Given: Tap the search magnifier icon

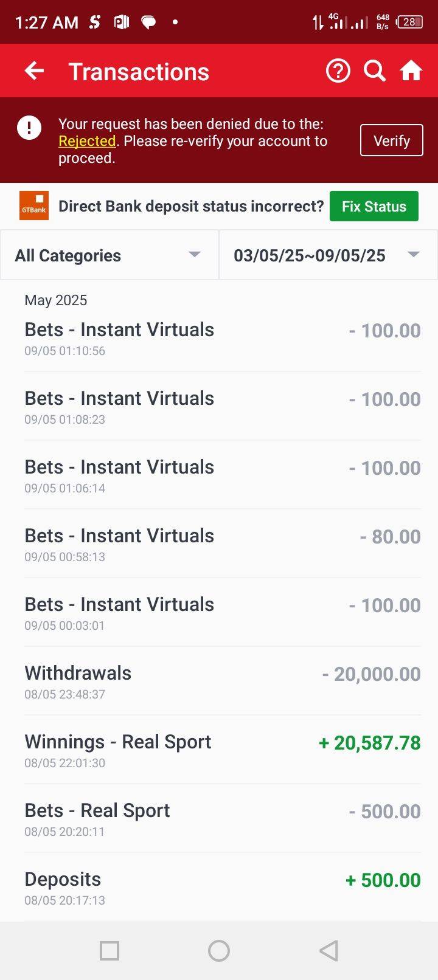Looking at the screenshot, I should [x=374, y=71].
